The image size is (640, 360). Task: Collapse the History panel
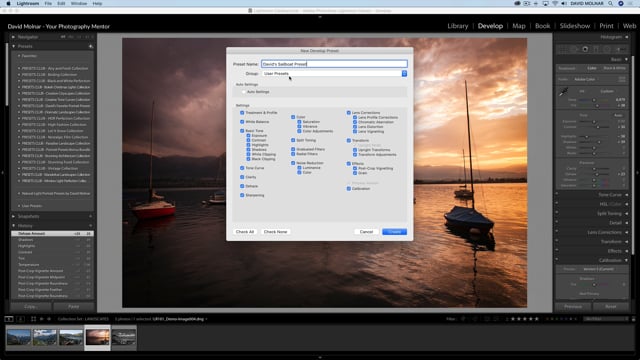(13, 226)
